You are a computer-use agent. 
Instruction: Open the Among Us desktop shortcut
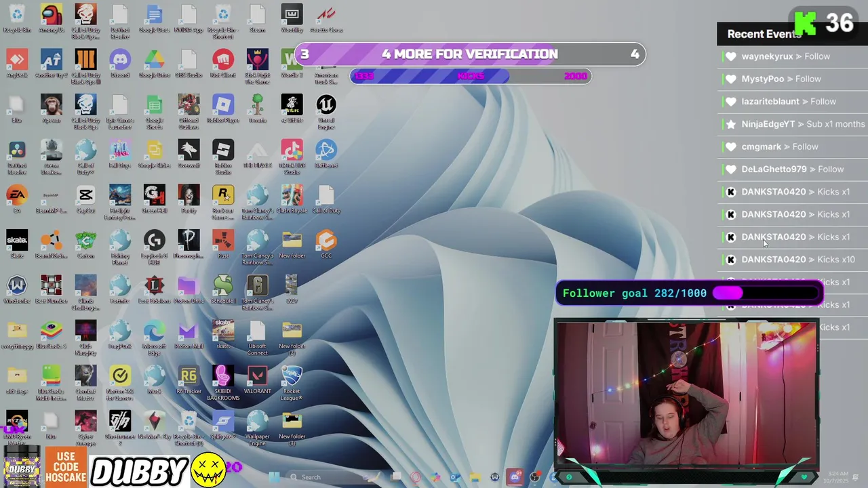52,18
